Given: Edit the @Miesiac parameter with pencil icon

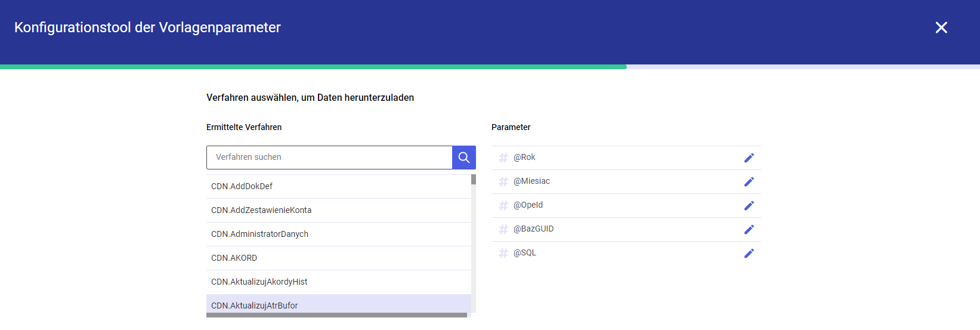Looking at the screenshot, I should [749, 181].
